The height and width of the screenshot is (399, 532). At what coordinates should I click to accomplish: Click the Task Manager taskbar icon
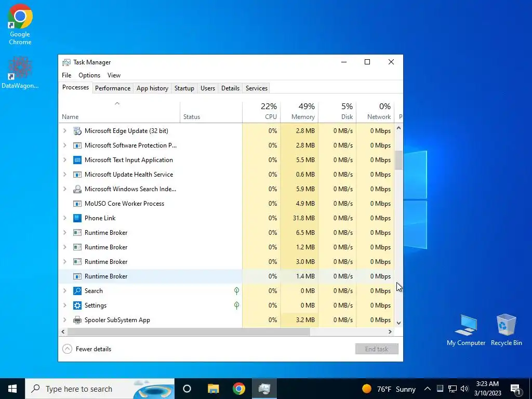pyautogui.click(x=264, y=389)
